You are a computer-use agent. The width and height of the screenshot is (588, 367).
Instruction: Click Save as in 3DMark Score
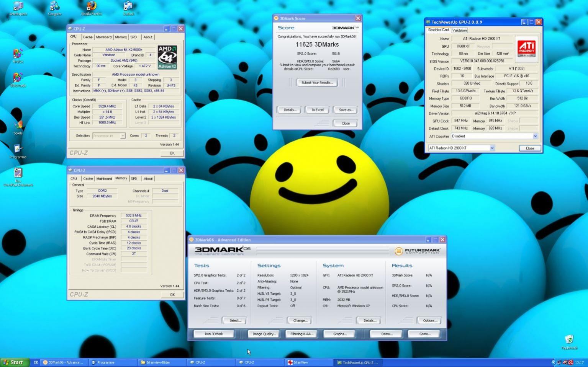click(x=346, y=110)
